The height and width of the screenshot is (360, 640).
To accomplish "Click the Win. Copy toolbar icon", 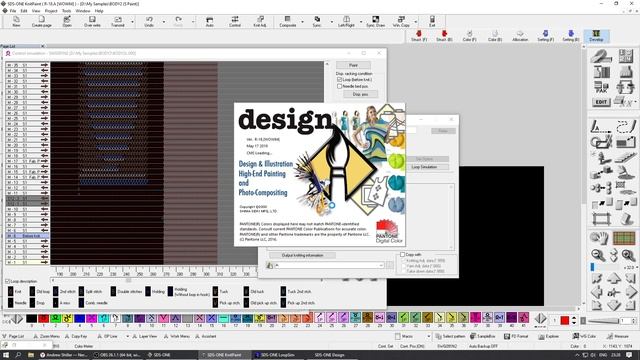I will [401, 21].
